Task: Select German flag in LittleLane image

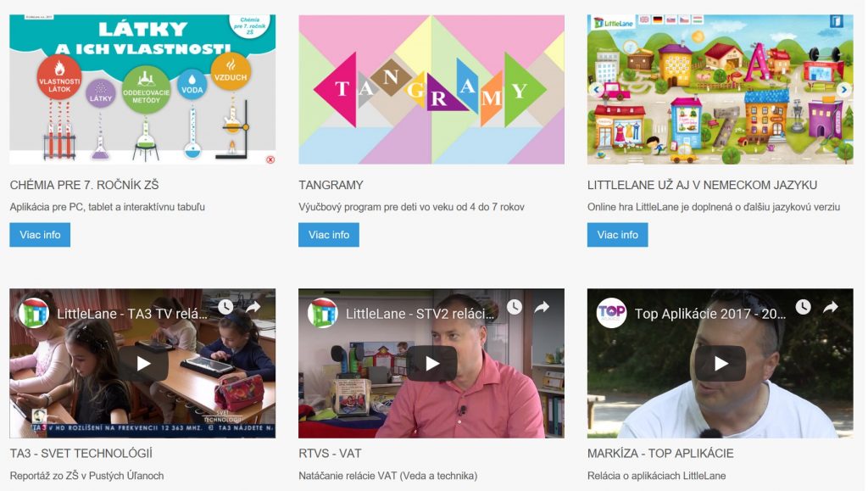Action: click(x=658, y=20)
